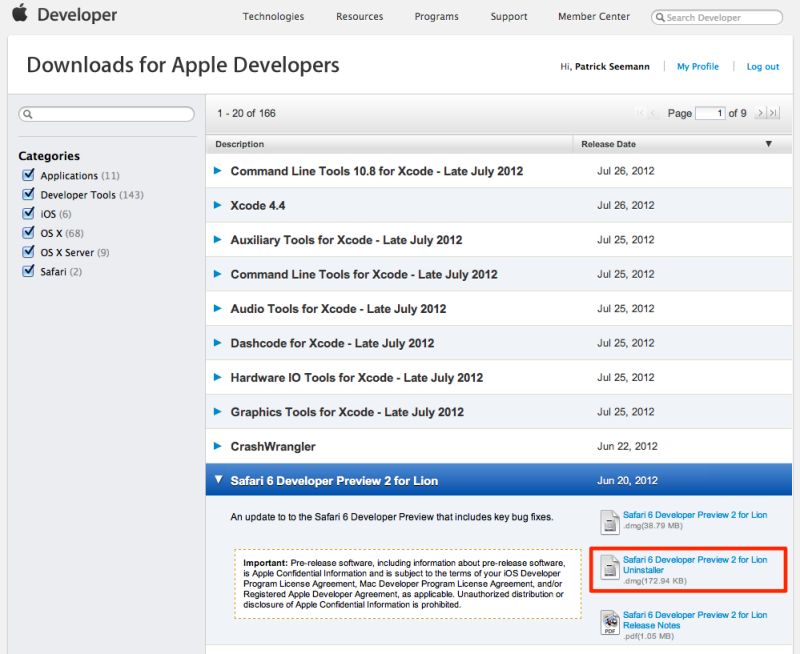The height and width of the screenshot is (654, 800).
Task: Click the Patrick Seemann user name
Action: click(x=612, y=66)
